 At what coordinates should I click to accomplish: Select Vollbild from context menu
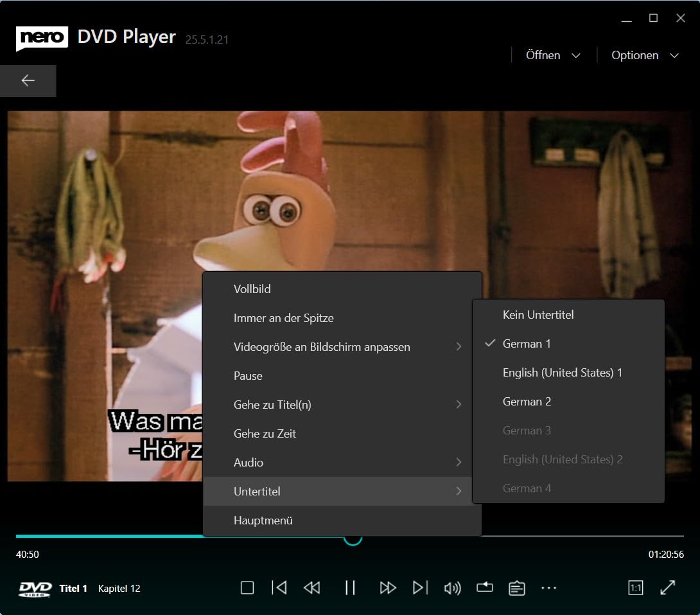click(x=342, y=289)
